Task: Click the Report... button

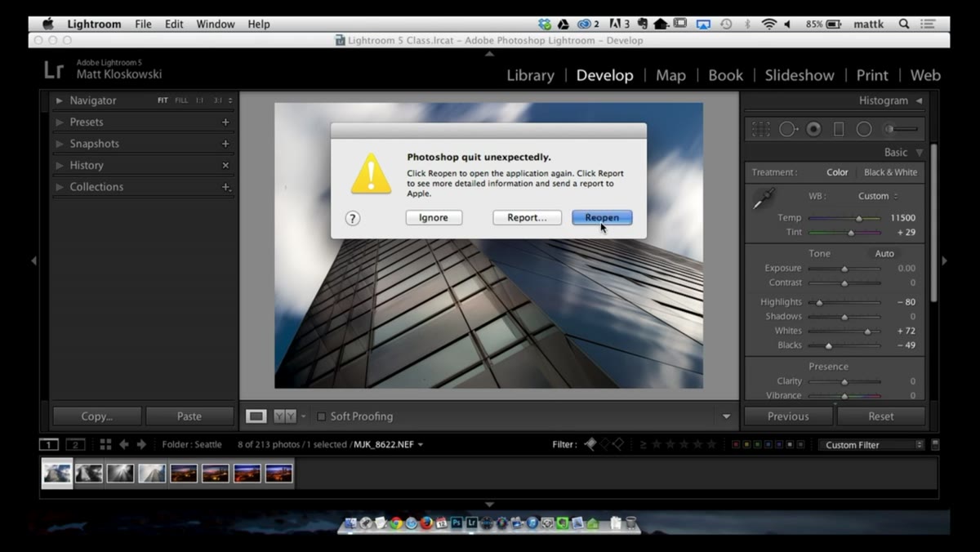Action: coord(527,218)
